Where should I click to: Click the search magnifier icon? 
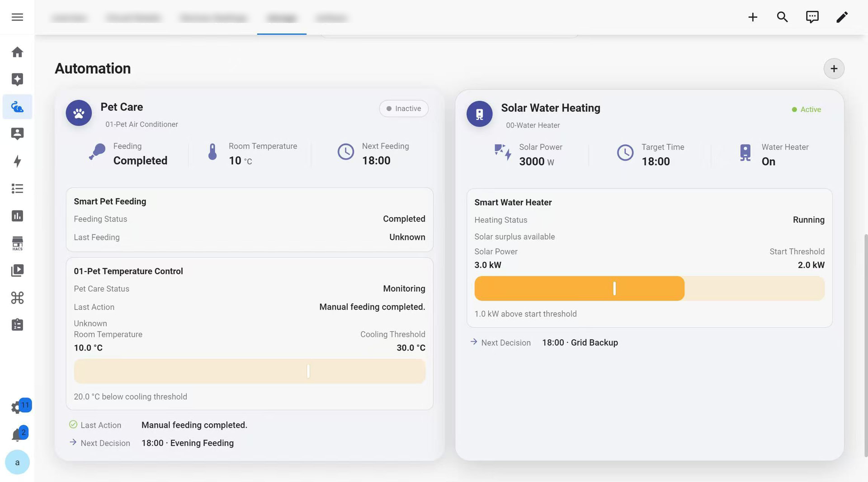click(x=783, y=17)
